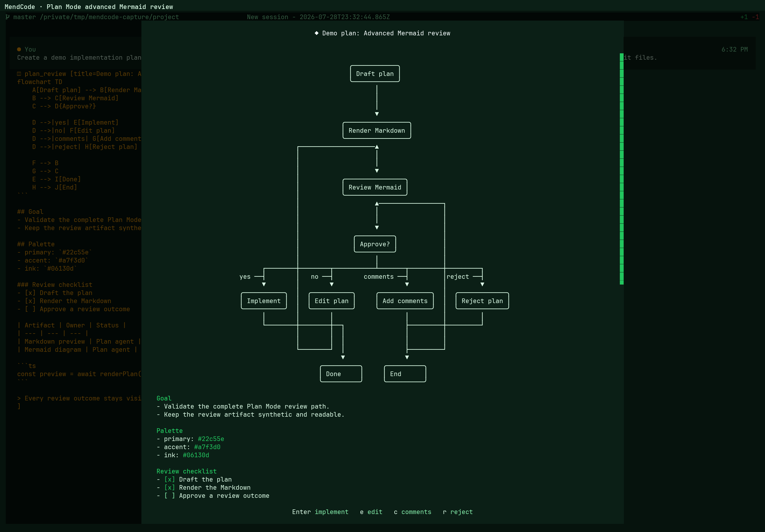Click the End node

405,374
